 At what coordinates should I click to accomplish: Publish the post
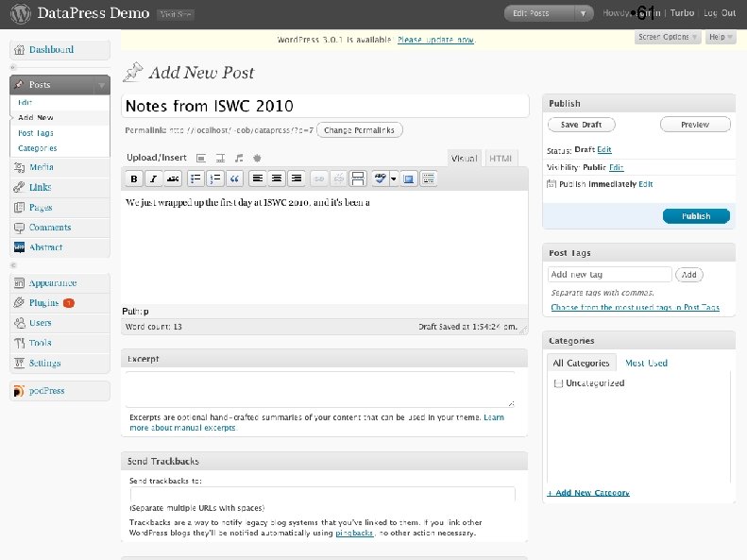click(696, 216)
